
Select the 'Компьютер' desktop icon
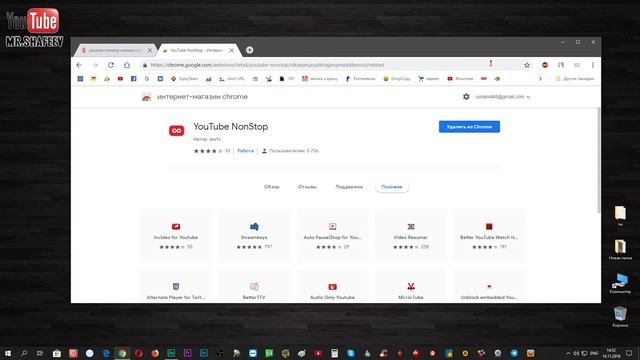(620, 283)
